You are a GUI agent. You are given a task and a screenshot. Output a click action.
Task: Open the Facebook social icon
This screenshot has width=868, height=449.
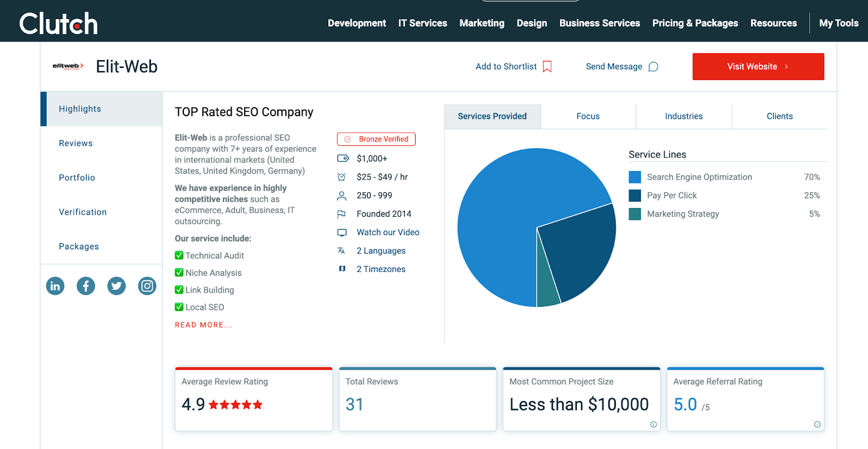(x=86, y=286)
